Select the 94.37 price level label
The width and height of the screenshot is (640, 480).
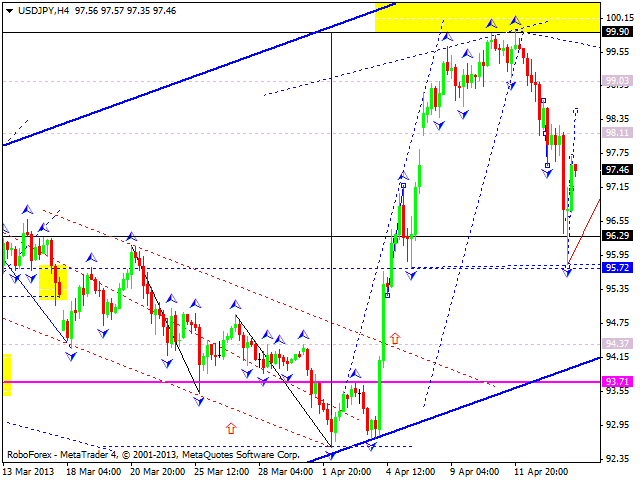tap(617, 344)
